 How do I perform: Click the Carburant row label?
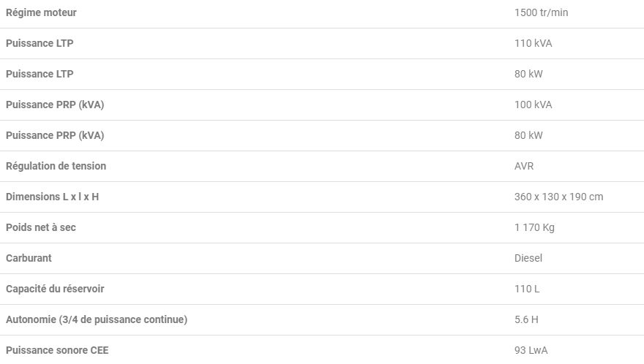click(x=29, y=258)
